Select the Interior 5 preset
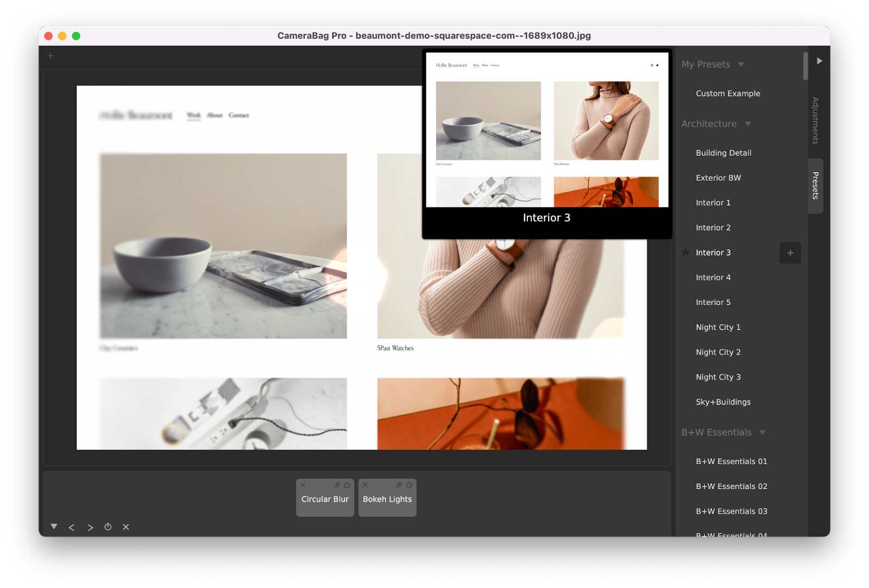This screenshot has height=588, width=869. [713, 302]
